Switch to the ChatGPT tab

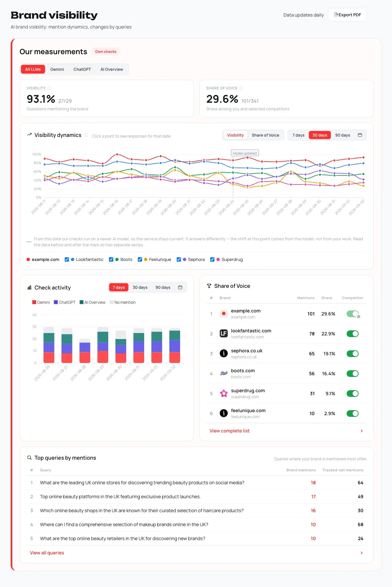[x=82, y=69]
